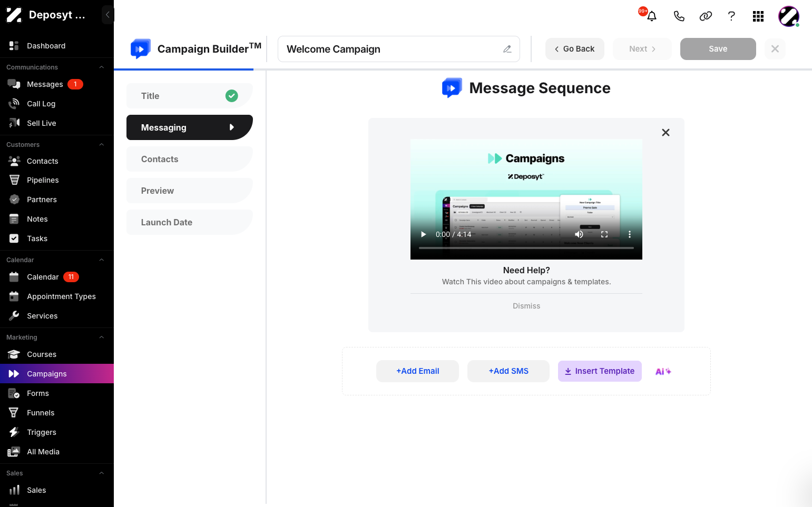Screen dimensions: 812x507
Task: Select the Messaging step
Action: tap(190, 127)
